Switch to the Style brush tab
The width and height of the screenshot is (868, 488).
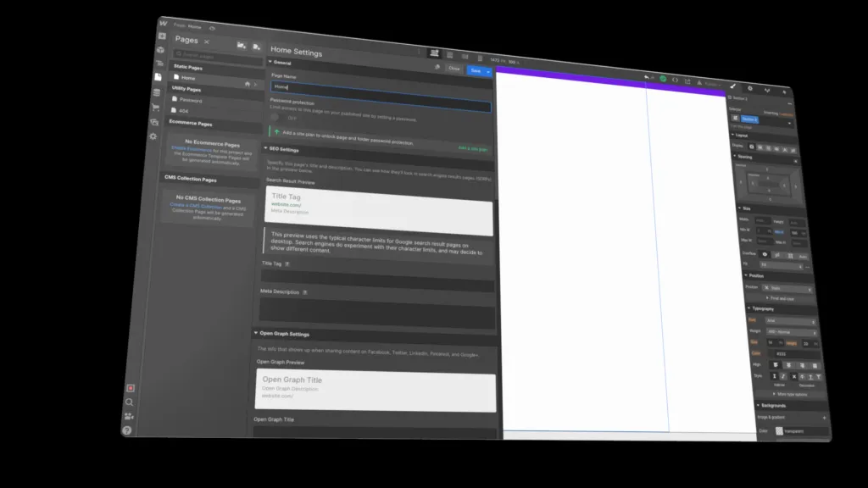[733, 86]
